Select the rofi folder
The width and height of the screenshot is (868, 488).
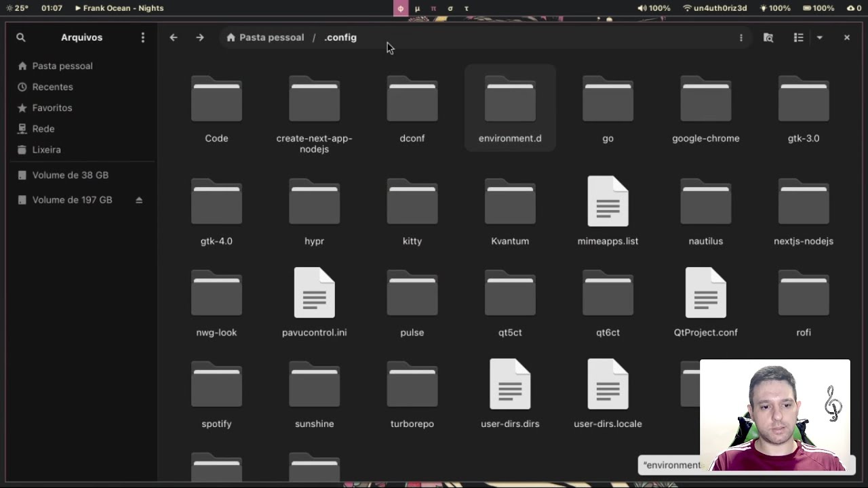click(x=804, y=303)
